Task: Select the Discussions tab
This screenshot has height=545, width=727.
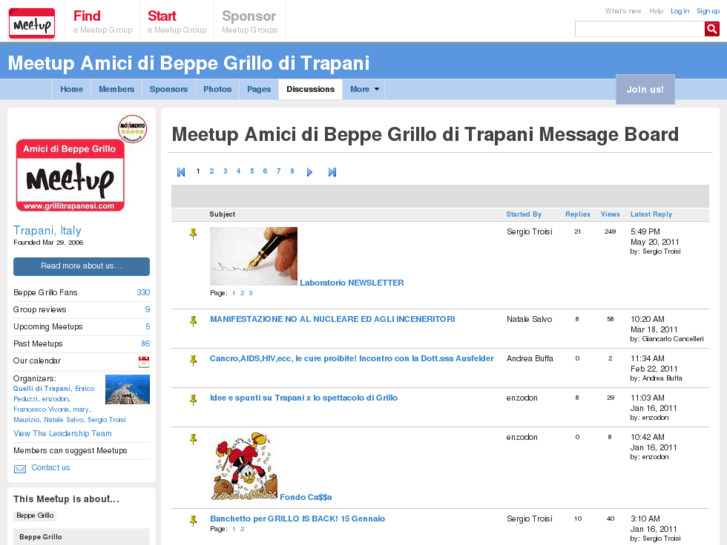Action: pyautogui.click(x=310, y=89)
